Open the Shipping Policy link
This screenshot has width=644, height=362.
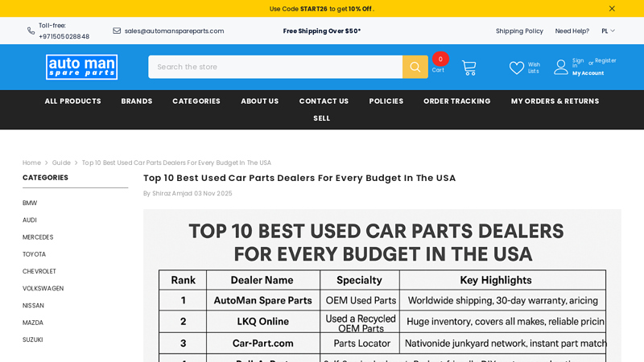point(519,31)
